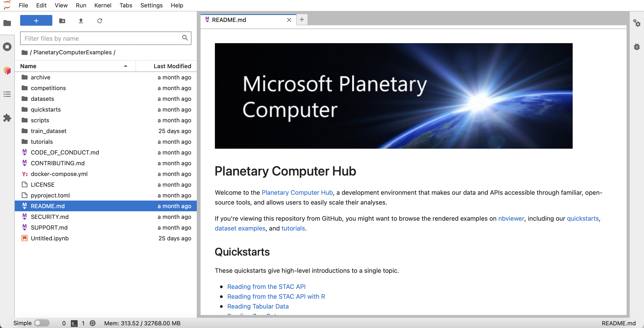Viewport: 644px width, 328px height.
Task: Open the Table of Contents panel
Action: (x=7, y=94)
